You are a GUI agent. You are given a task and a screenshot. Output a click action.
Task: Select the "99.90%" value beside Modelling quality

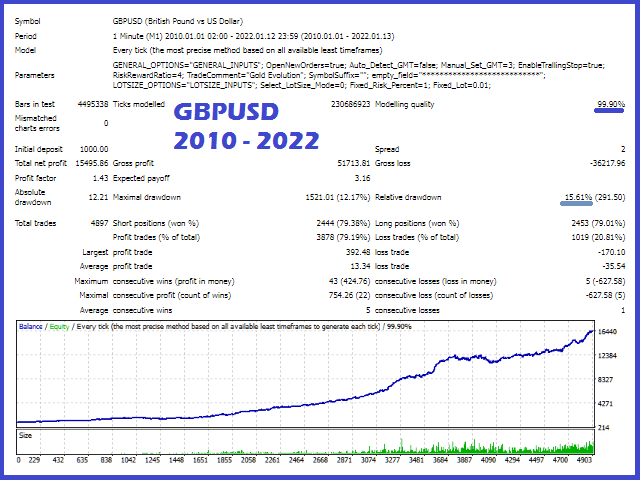[611, 104]
